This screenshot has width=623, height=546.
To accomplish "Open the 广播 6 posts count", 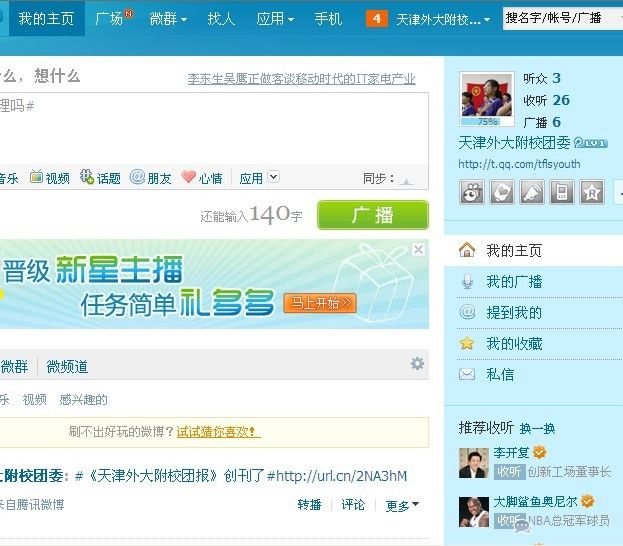I will tap(542, 122).
